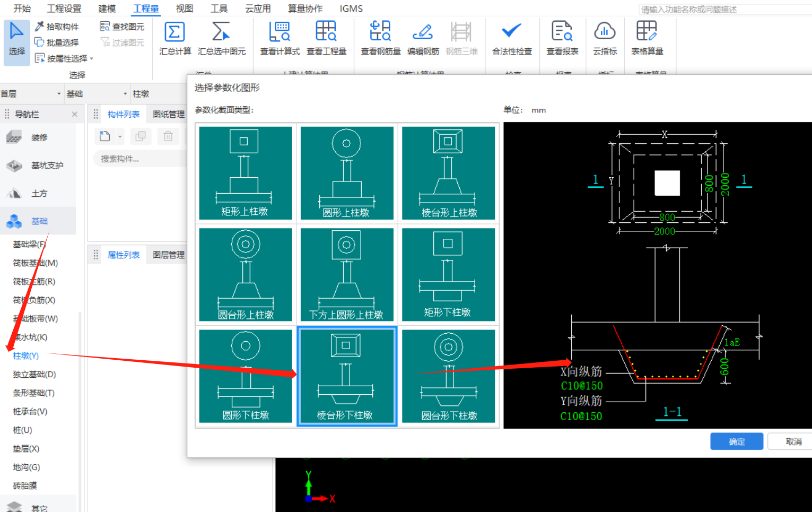Open 云指标 cloud indicators
Screen dimensions: 812x512
[x=605, y=39]
